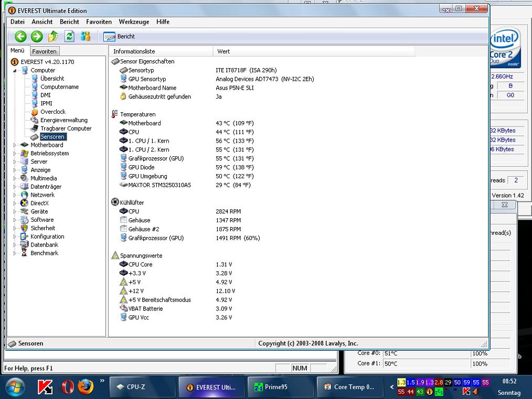Click the Bericht report button
532x399 pixels.
coord(119,36)
